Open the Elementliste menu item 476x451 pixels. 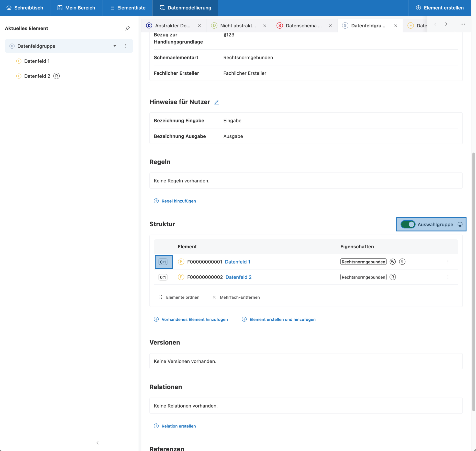coord(127,8)
